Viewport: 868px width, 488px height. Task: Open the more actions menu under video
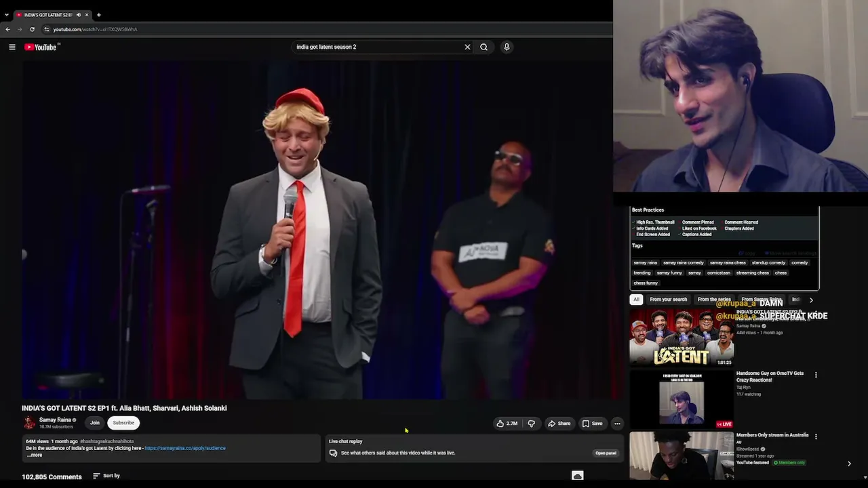tap(617, 424)
